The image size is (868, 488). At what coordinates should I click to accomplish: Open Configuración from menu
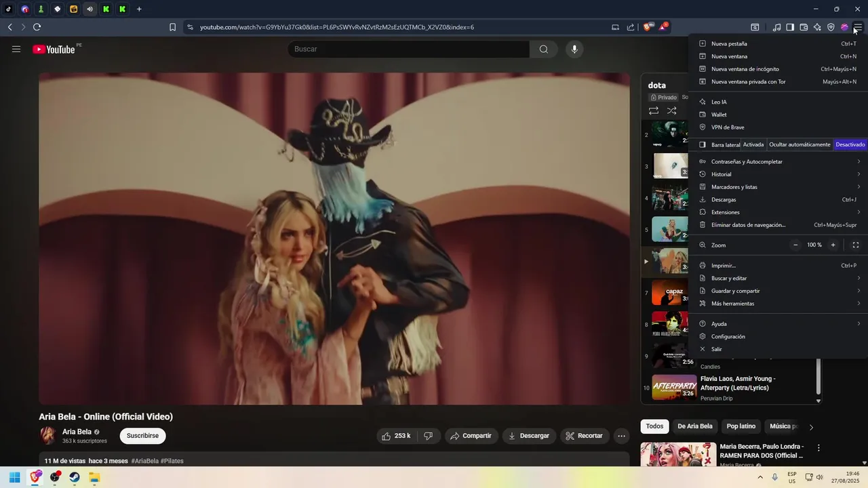tap(778, 337)
